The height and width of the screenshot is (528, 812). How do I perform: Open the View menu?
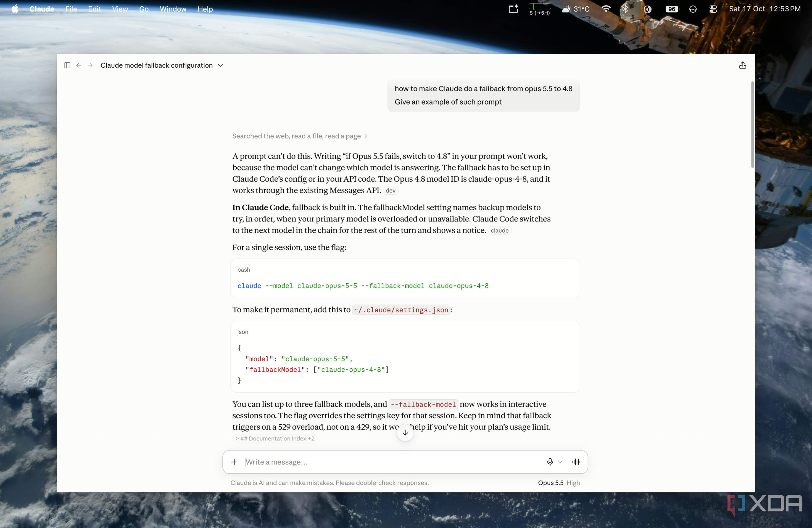point(120,9)
